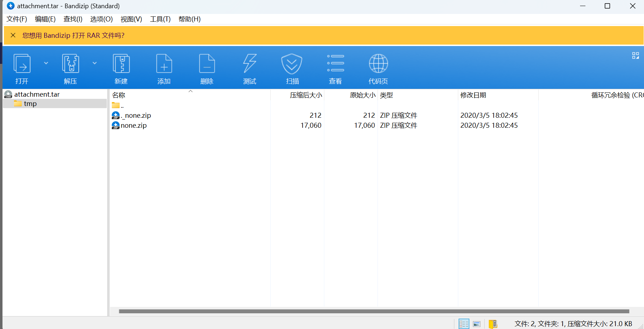Screen dimensions: 644x329
Task: Click the RAR file association prompt text
Action: point(73,35)
